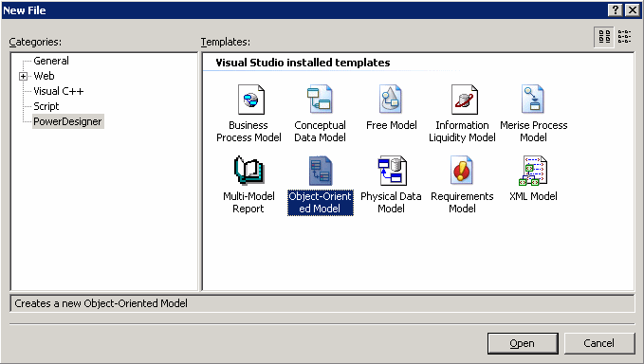Expand the Web category node
Image resolution: width=644 pixels, height=364 pixels.
(24, 77)
